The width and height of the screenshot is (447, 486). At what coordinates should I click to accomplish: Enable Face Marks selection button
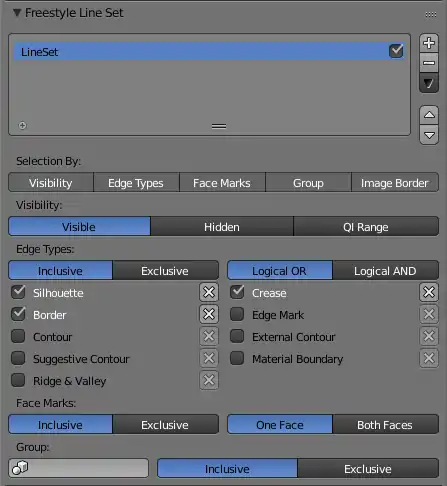click(222, 183)
